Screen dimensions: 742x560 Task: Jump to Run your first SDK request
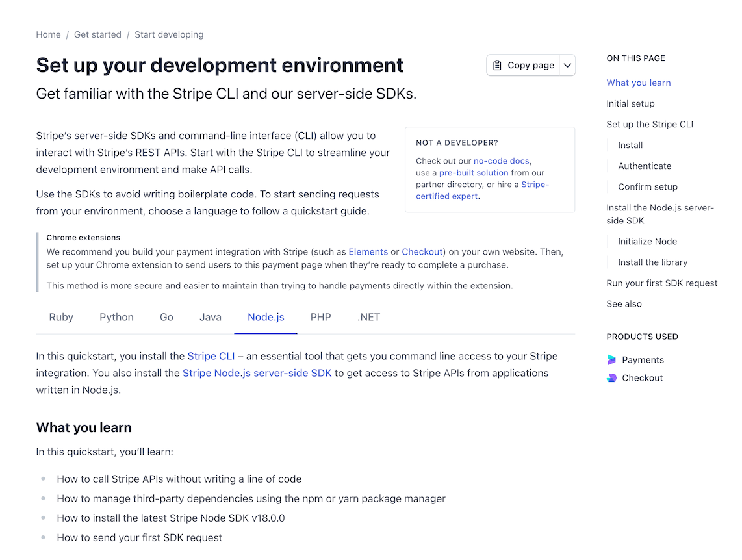coord(661,283)
